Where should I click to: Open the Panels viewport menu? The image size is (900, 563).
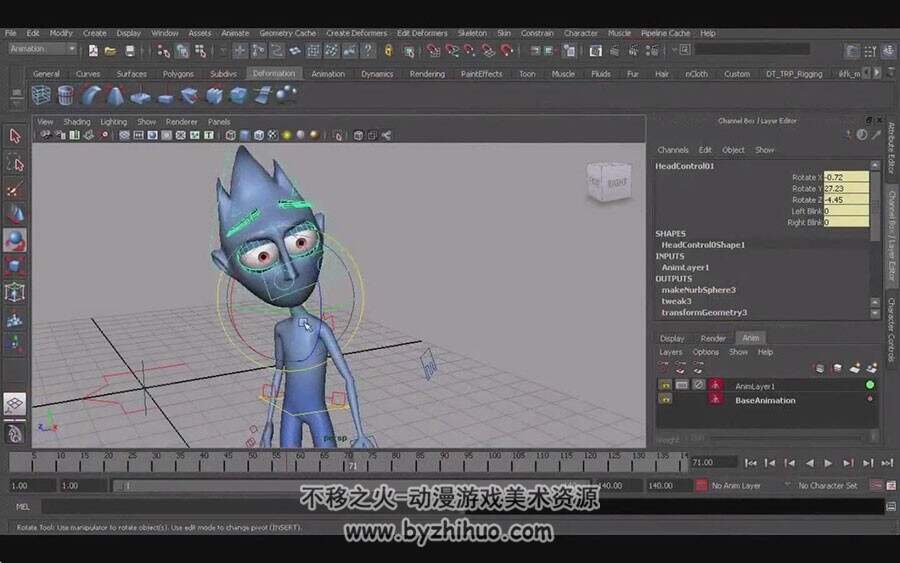click(219, 122)
